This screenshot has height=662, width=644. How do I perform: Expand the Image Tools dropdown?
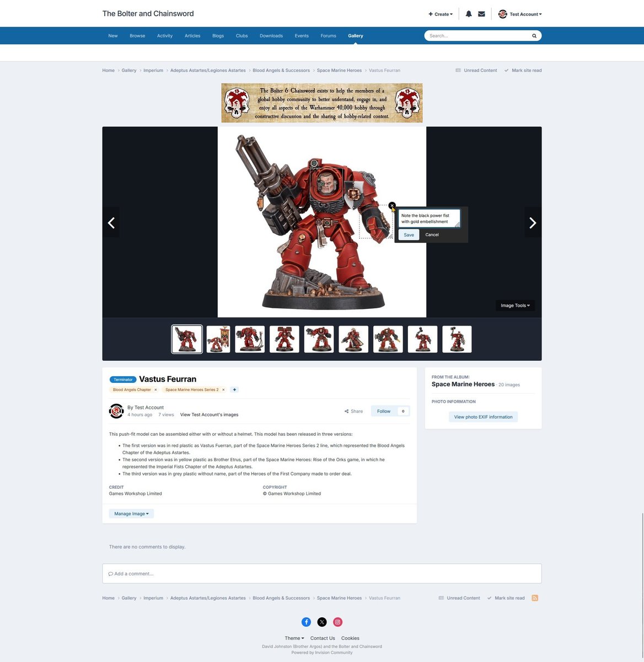[x=515, y=305]
